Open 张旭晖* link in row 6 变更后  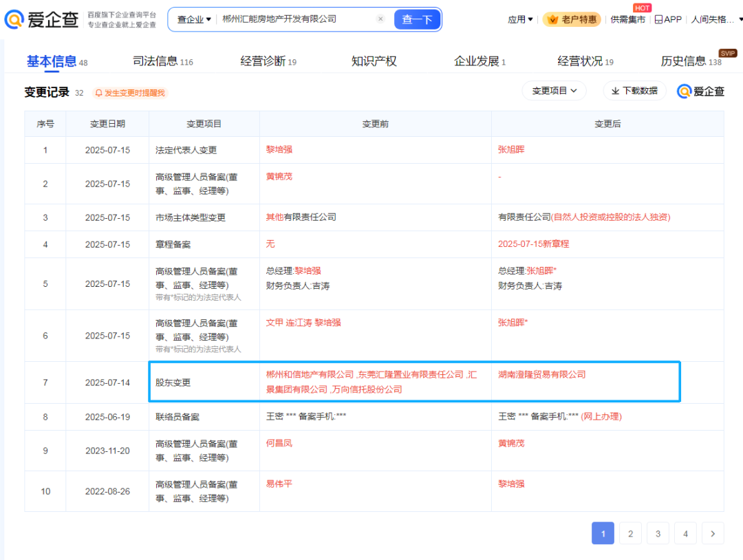click(x=513, y=323)
